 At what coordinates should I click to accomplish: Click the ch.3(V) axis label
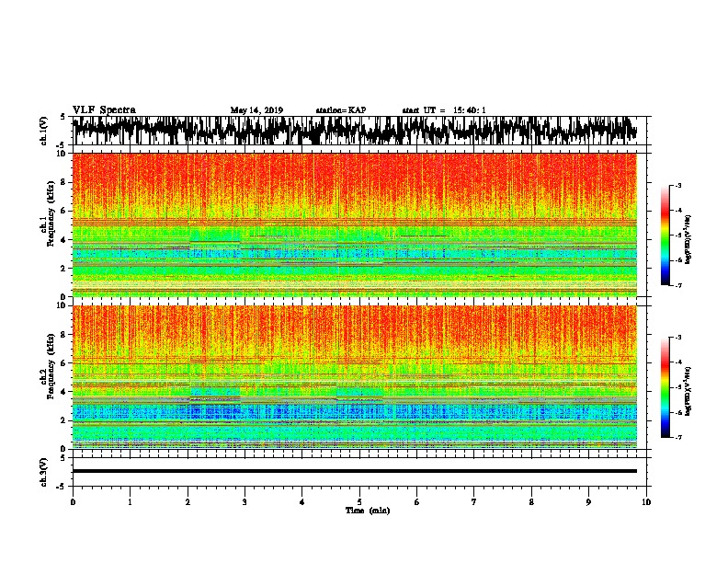(x=43, y=472)
